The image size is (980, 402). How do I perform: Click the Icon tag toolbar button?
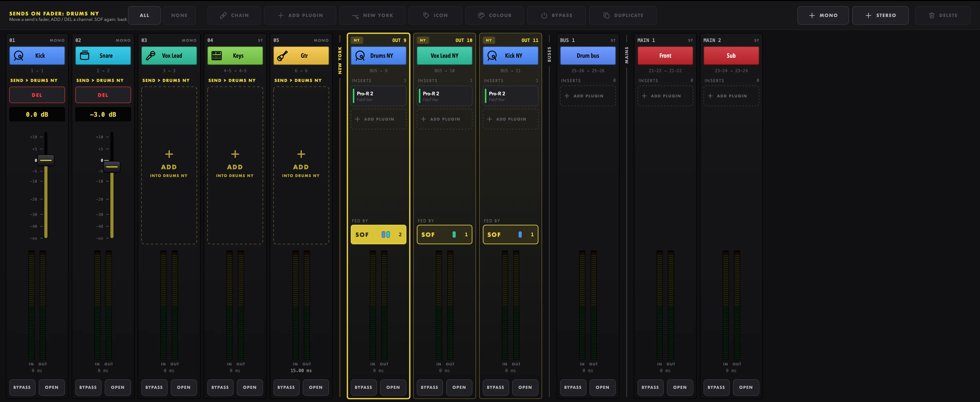click(435, 15)
